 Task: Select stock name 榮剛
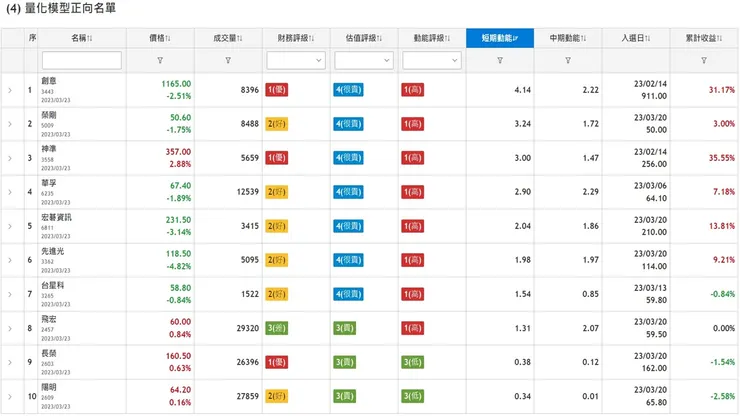(49, 115)
